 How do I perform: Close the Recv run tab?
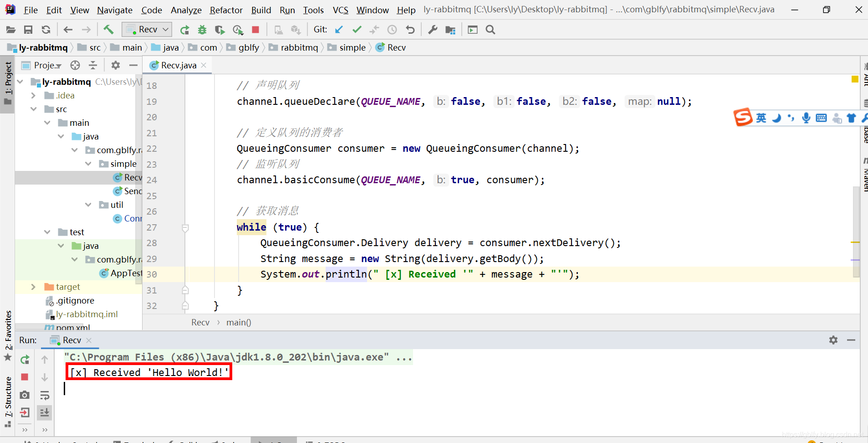coord(89,340)
